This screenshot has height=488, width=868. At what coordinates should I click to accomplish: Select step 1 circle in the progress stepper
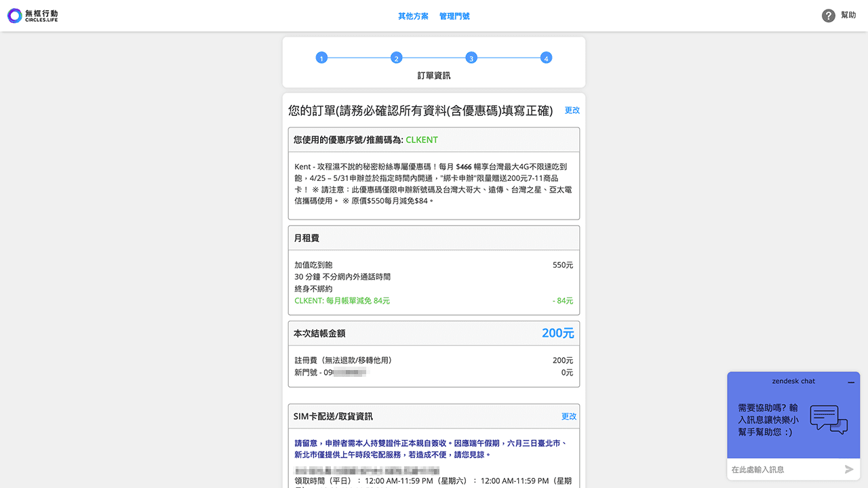[321, 58]
